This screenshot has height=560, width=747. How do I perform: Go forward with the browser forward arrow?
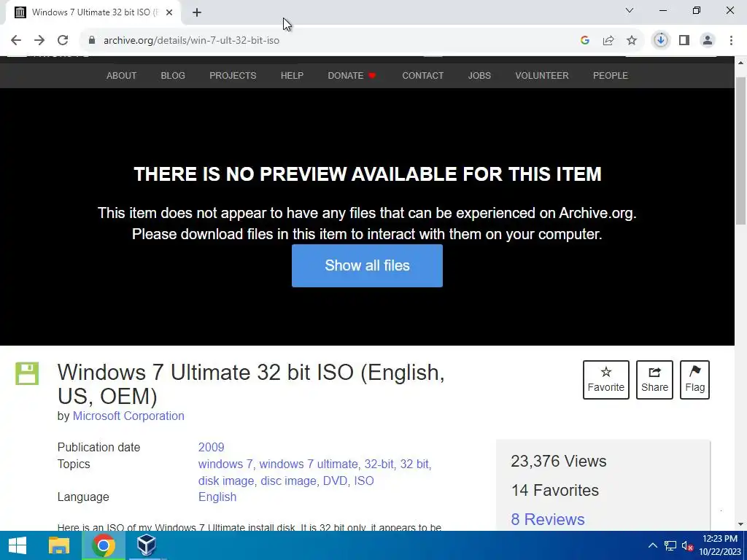[x=39, y=41]
